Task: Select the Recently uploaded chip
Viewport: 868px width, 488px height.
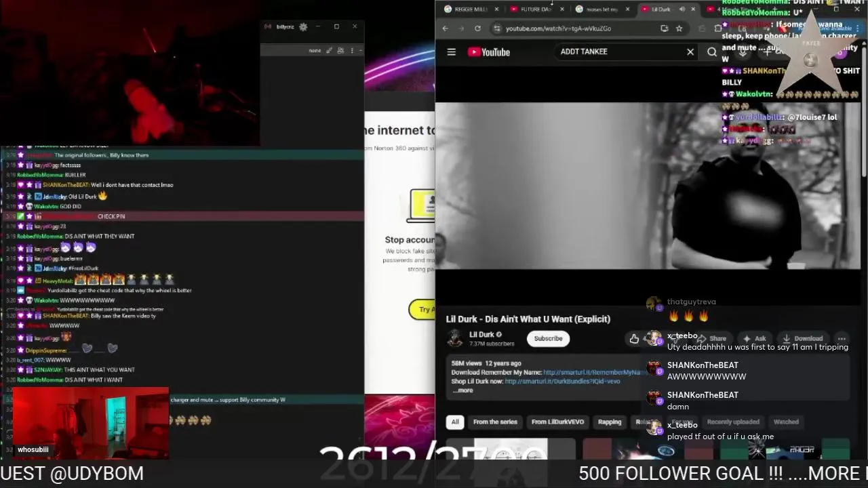Action: (x=733, y=422)
